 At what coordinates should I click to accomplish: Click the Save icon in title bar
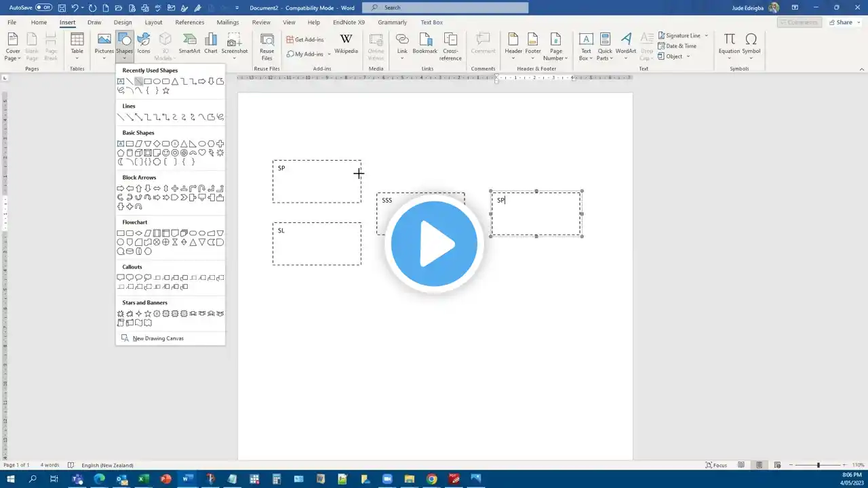point(62,7)
